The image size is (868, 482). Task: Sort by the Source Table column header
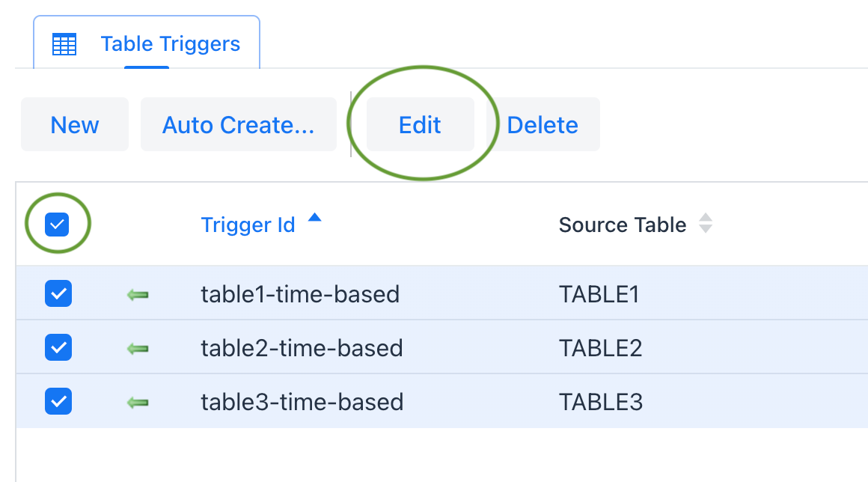623,225
